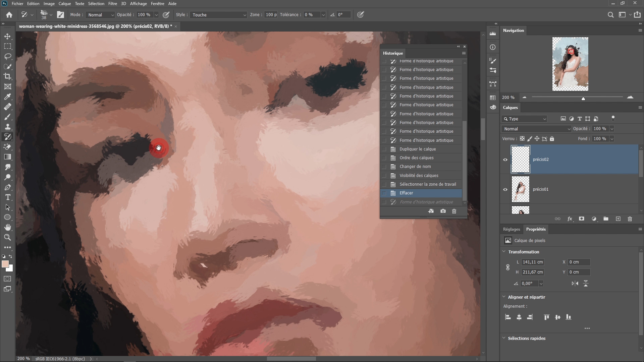
Task: Select the Visibilité des calques history state
Action: tap(421, 176)
